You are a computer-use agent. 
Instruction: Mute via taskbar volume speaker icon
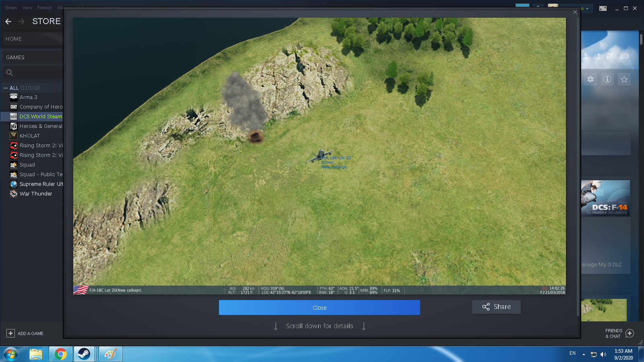[x=603, y=354]
